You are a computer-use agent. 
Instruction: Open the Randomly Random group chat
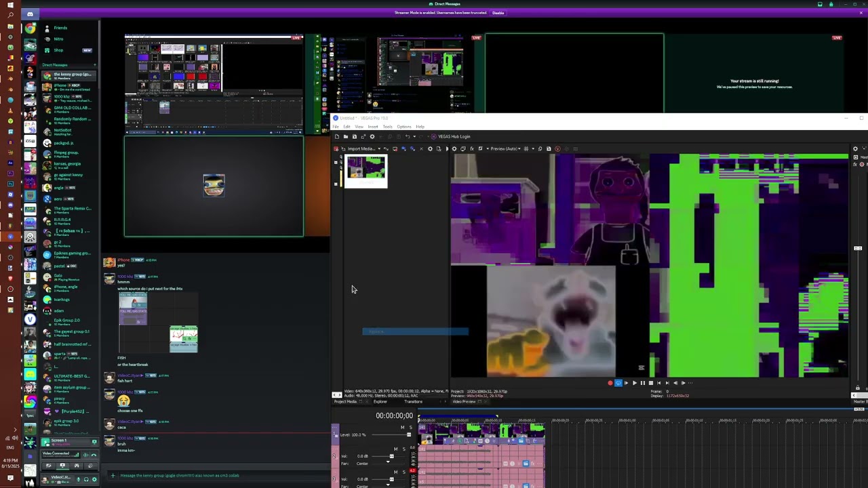tap(68, 121)
